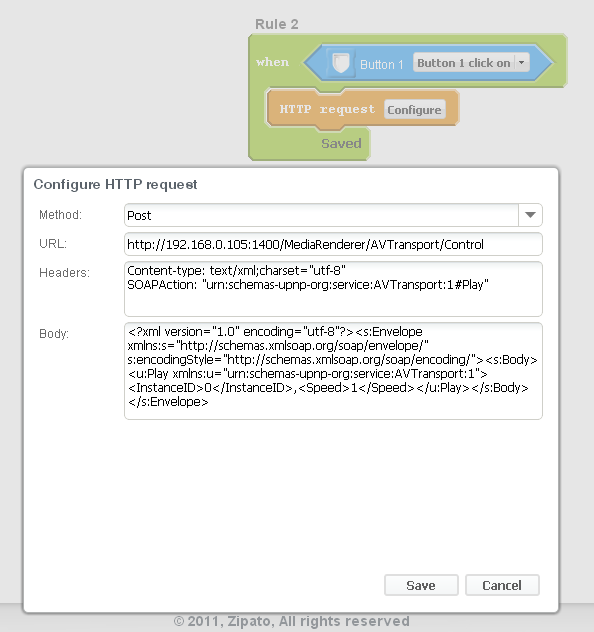594x632 pixels.
Task: Click the Saved status text
Action: click(x=341, y=143)
